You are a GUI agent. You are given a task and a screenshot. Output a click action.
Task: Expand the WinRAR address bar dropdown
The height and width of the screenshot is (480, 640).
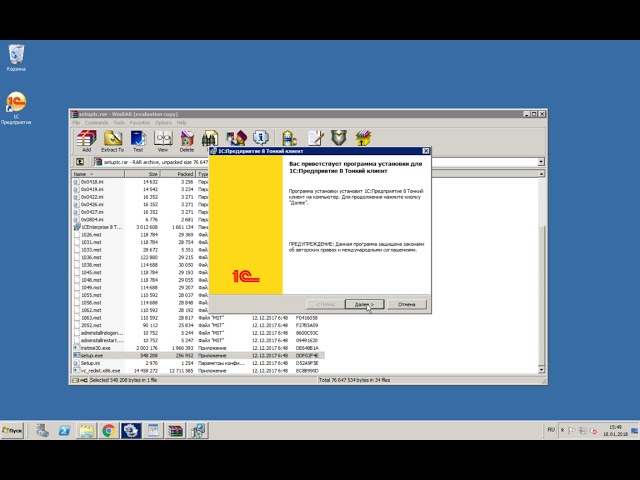pyautogui.click(x=541, y=162)
